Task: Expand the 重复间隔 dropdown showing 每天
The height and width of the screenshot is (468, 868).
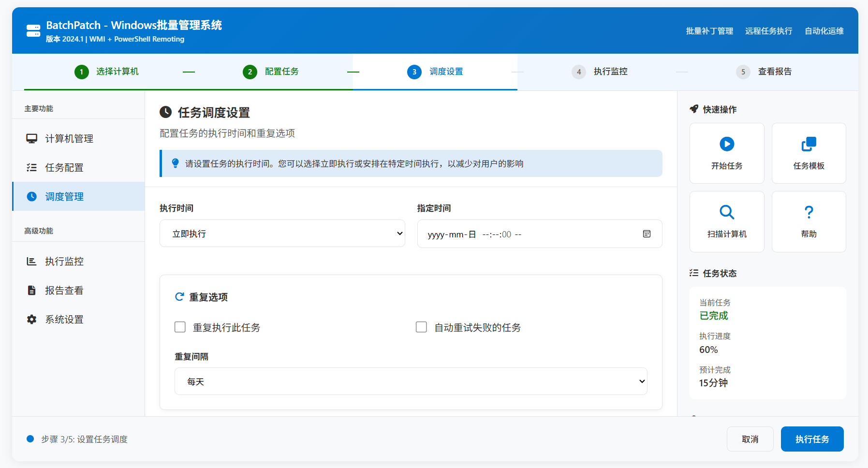Action: [x=411, y=381]
